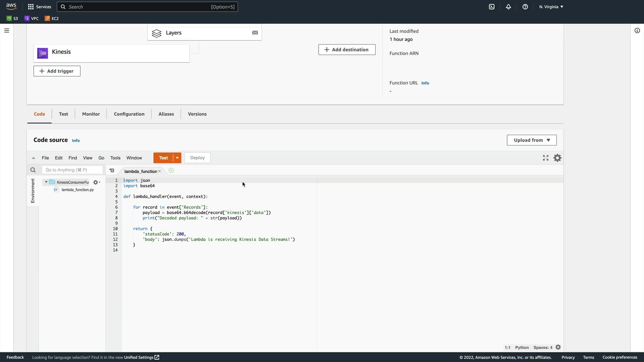Toggle fullscreen editor mode icon
The height and width of the screenshot is (362, 644).
[546, 158]
